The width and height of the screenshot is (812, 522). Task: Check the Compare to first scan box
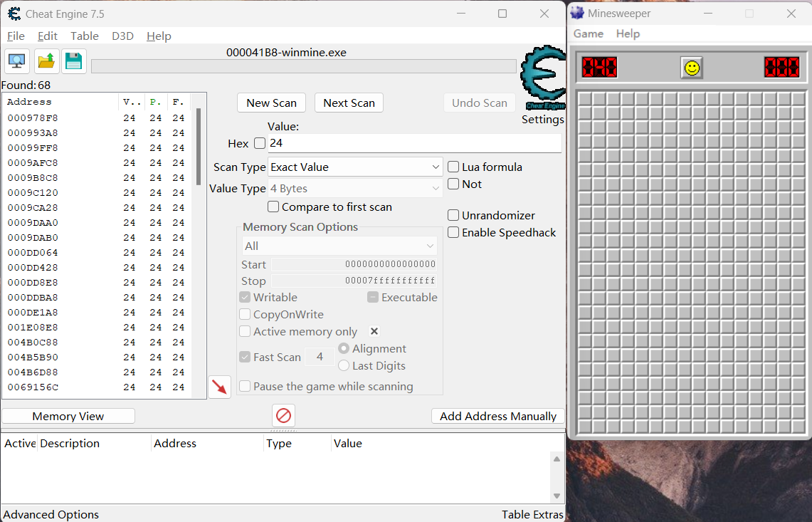point(273,207)
